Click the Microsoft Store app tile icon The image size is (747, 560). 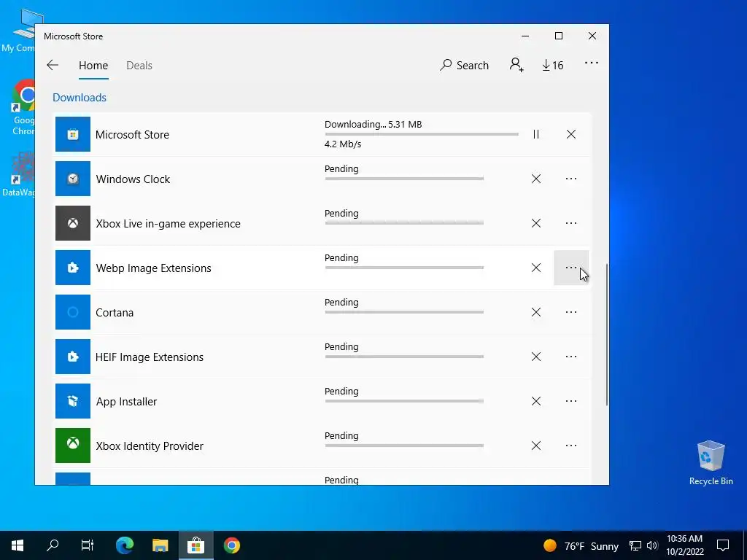(73, 134)
